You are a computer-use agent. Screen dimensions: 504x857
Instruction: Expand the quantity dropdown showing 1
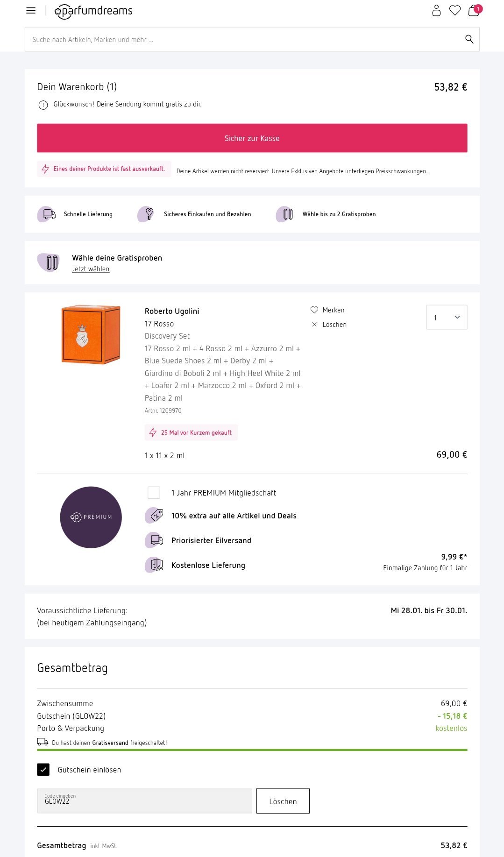tap(447, 318)
